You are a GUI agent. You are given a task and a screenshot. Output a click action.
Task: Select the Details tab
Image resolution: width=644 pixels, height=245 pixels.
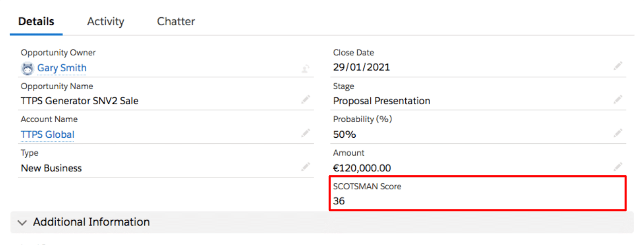[x=36, y=22]
